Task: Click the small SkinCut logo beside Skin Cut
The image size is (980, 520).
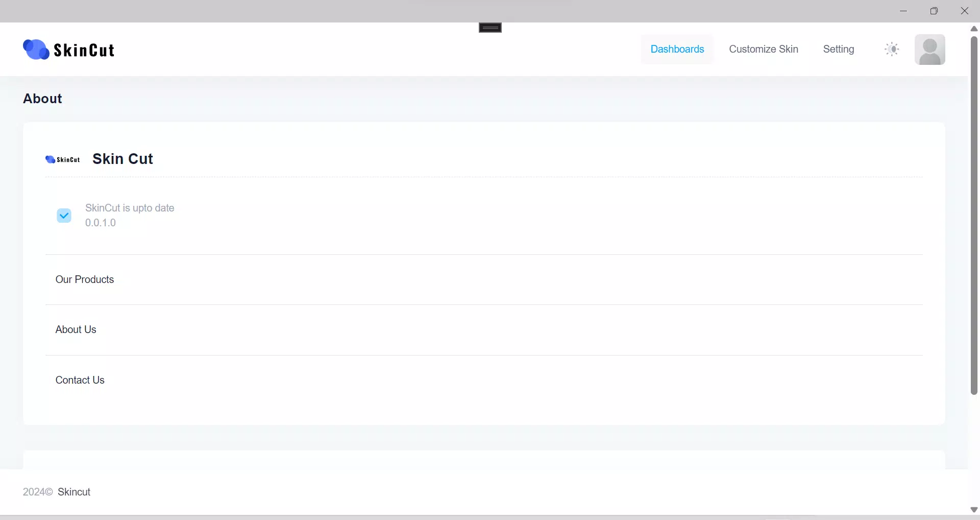Action: pyautogui.click(x=63, y=159)
